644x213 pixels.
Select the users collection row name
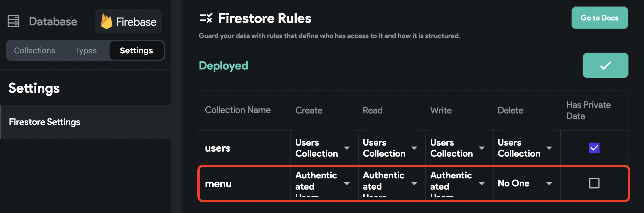point(217,148)
